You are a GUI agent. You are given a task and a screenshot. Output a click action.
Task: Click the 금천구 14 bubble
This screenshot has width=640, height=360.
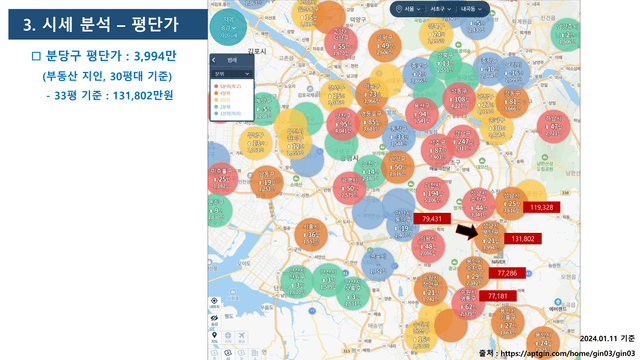(x=370, y=172)
